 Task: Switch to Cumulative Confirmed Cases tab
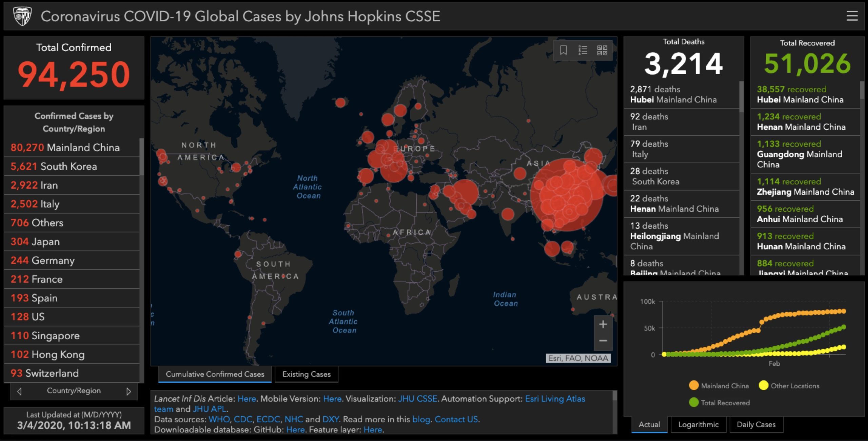[x=215, y=374]
